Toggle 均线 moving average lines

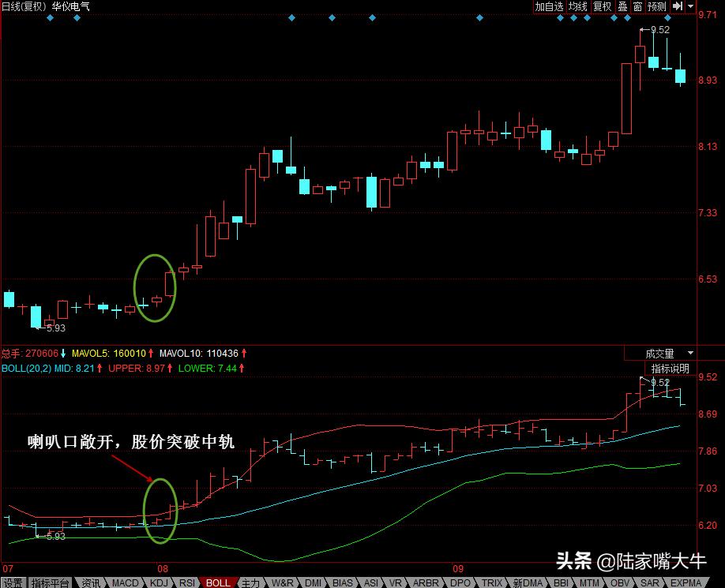[x=577, y=6]
